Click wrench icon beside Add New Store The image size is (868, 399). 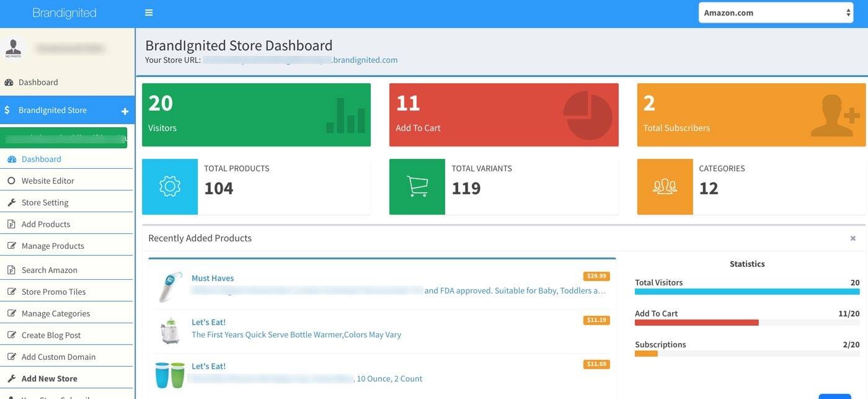tap(11, 379)
